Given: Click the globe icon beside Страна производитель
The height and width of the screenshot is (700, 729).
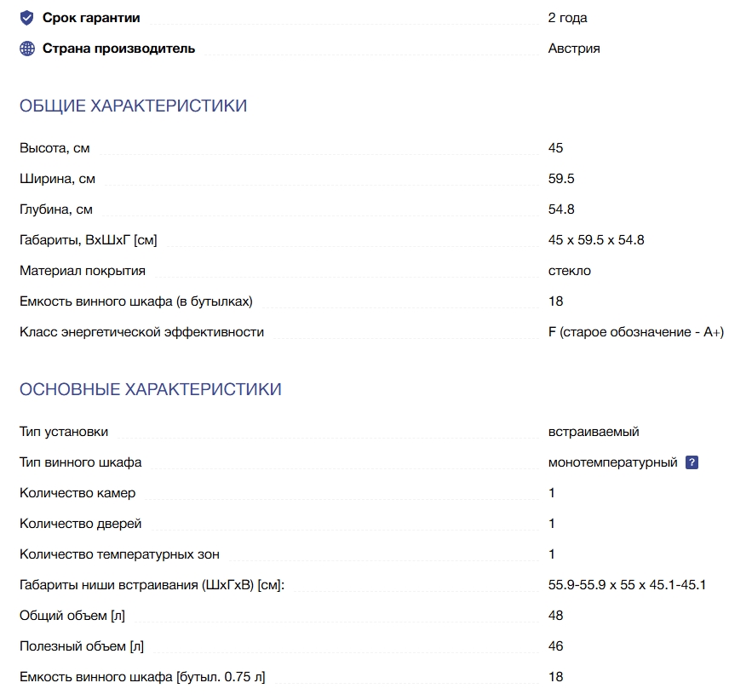Looking at the screenshot, I should tap(27, 49).
